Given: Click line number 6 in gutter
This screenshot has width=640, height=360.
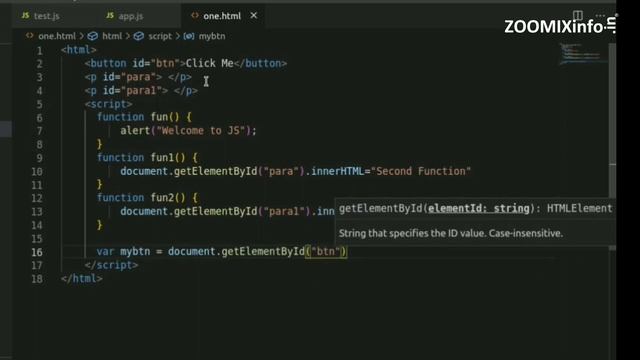Looking at the screenshot, I should point(39,118).
